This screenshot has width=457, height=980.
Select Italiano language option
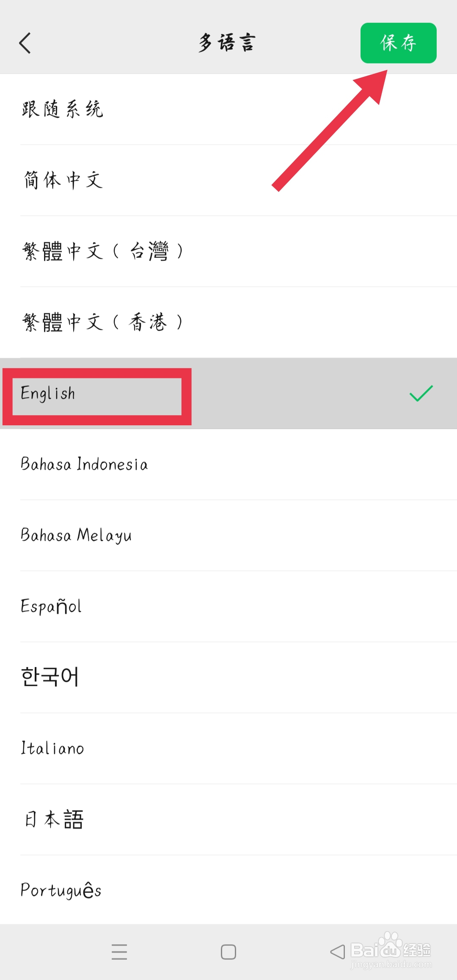coord(52,748)
